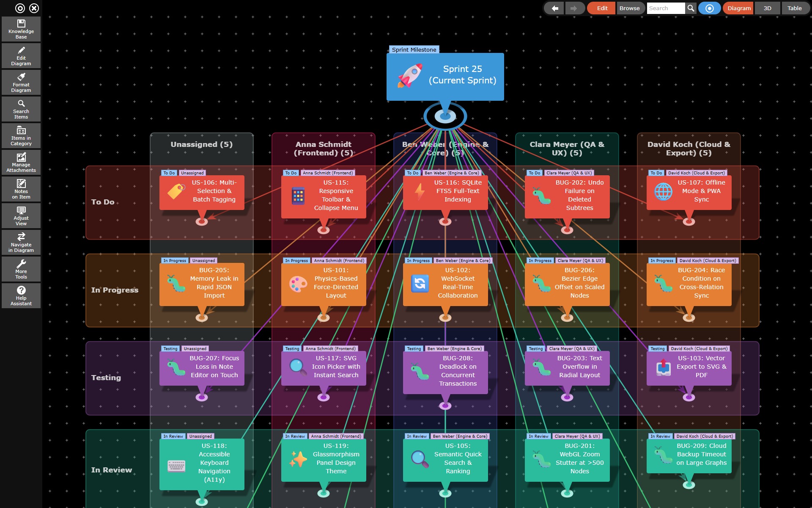This screenshot has height=508, width=812.
Task: Click the Adjust View tool
Action: pyautogui.click(x=21, y=216)
